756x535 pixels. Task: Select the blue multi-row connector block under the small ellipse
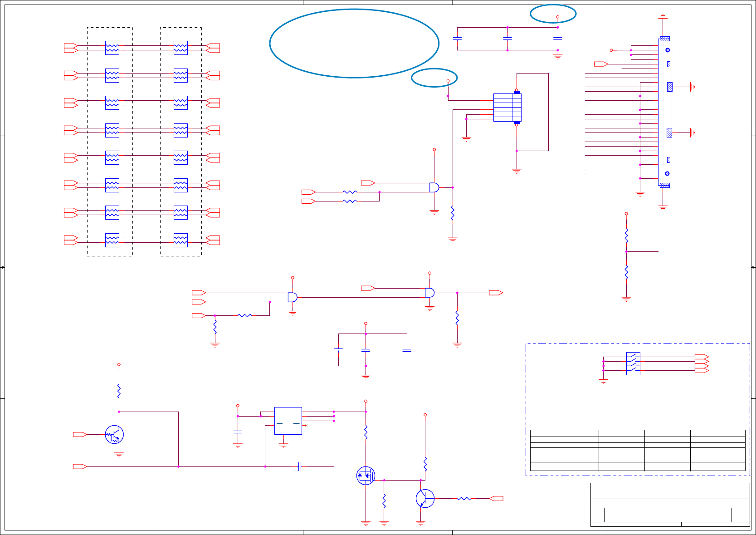click(x=507, y=108)
